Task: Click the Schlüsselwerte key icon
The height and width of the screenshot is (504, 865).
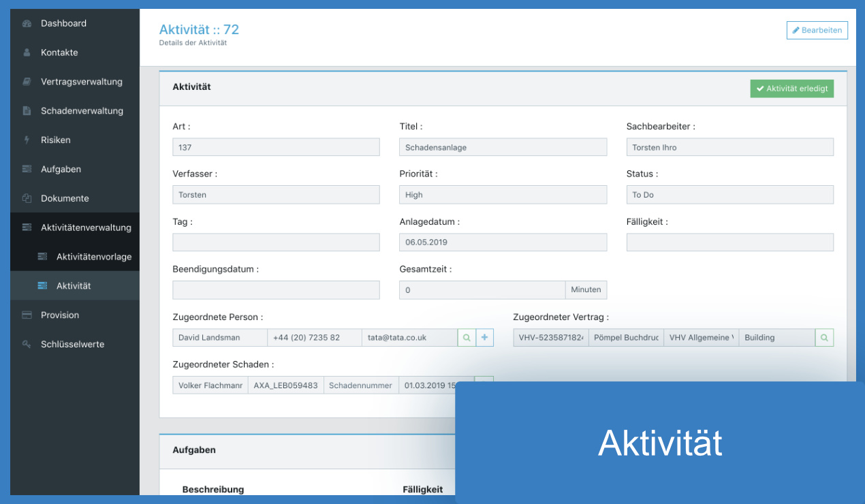Action: [x=27, y=345]
